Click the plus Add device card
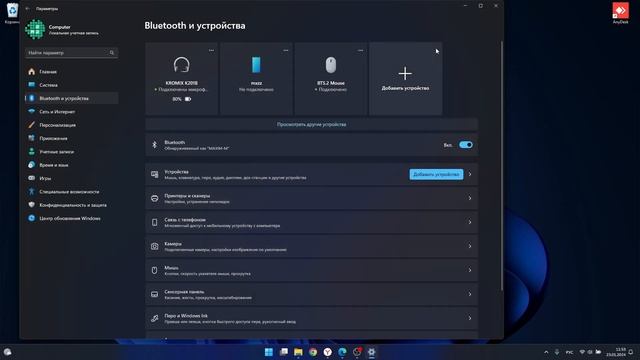Image resolution: width=640 pixels, height=360 pixels. 405,78
